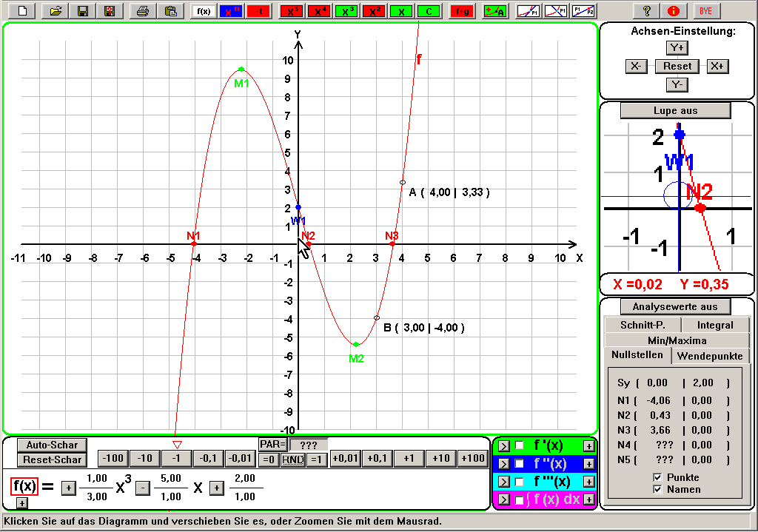Expand the plus button below f(x)

(x=21, y=503)
